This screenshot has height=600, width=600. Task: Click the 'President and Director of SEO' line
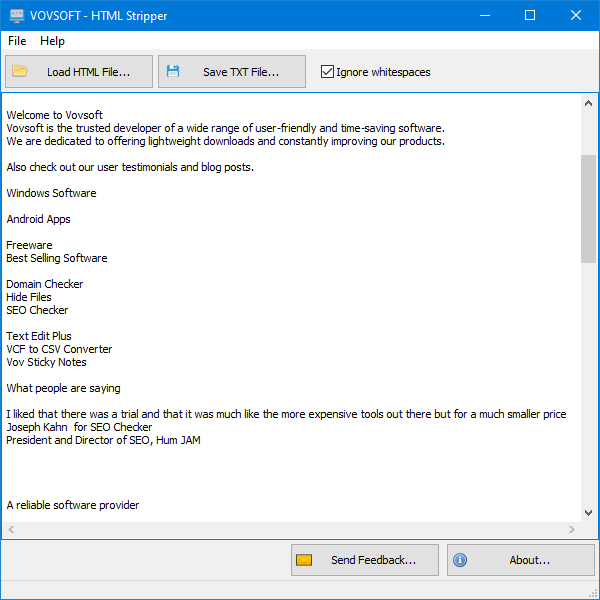tap(103, 440)
